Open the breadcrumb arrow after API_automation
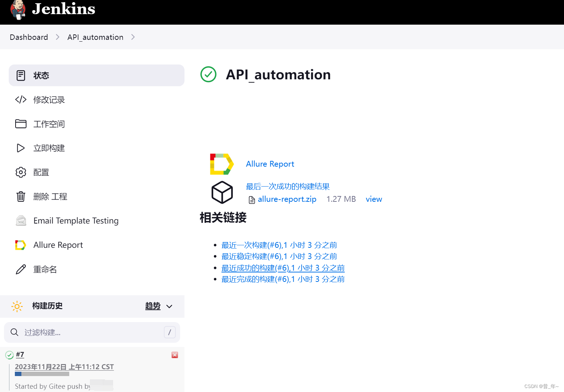This screenshot has width=564, height=392. pos(133,37)
